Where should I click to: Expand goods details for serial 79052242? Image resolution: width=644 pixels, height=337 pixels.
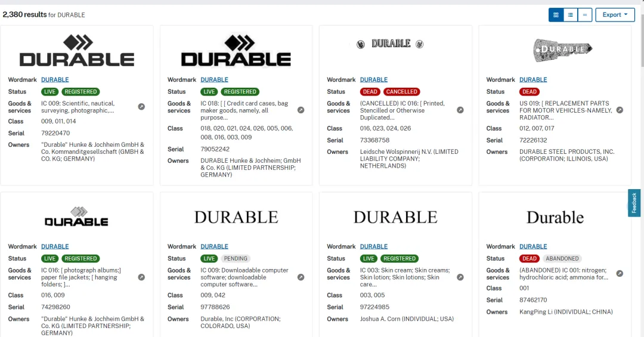click(x=301, y=110)
